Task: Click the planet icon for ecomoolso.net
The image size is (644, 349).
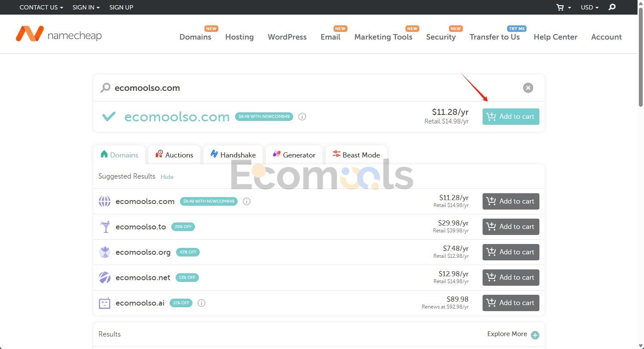Action: 105,278
